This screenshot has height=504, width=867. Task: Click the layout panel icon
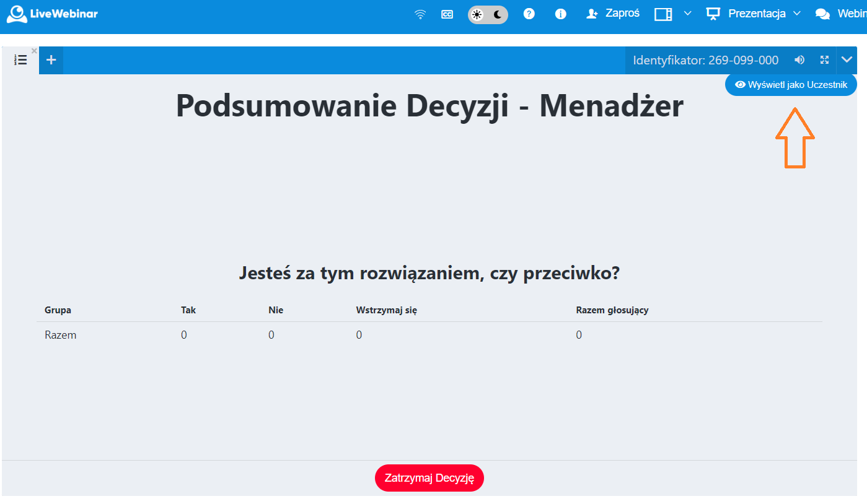pyautogui.click(x=663, y=14)
